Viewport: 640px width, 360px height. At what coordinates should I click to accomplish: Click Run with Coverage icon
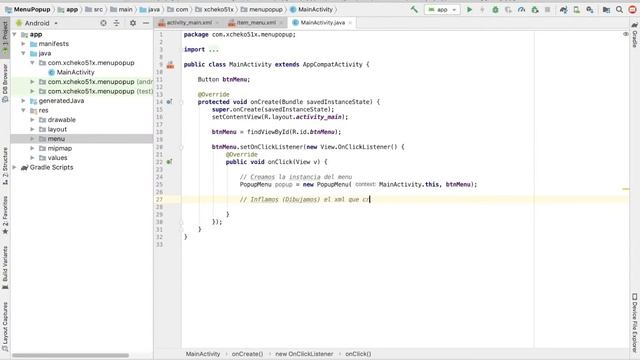click(x=508, y=9)
